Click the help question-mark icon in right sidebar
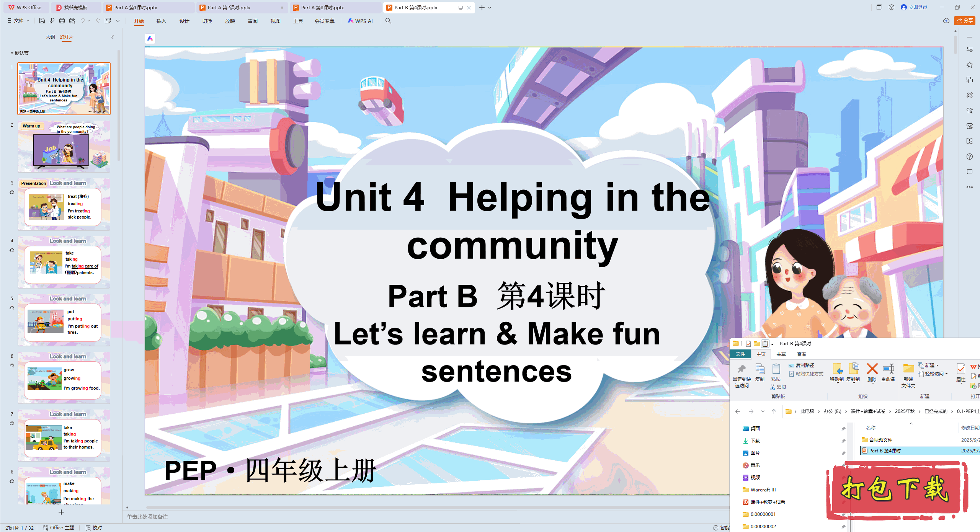The width and height of the screenshot is (980, 532). [970, 157]
